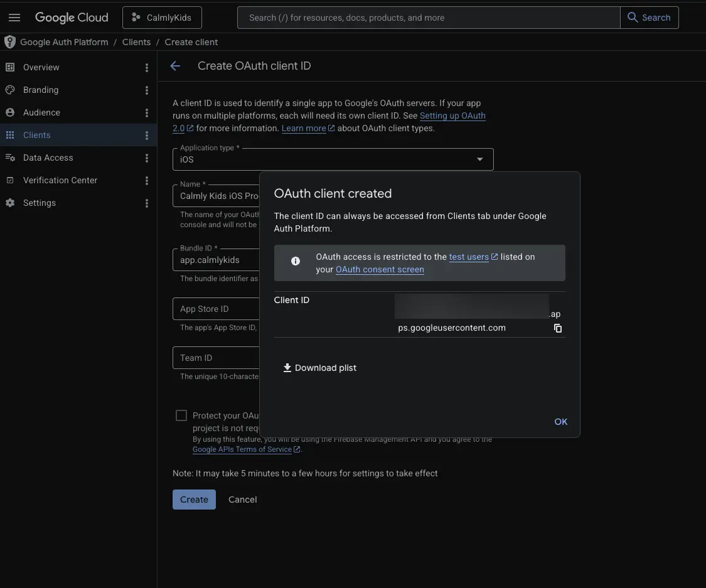Open more options for Branding
Screen dimensions: 706x588
pyautogui.click(x=147, y=90)
